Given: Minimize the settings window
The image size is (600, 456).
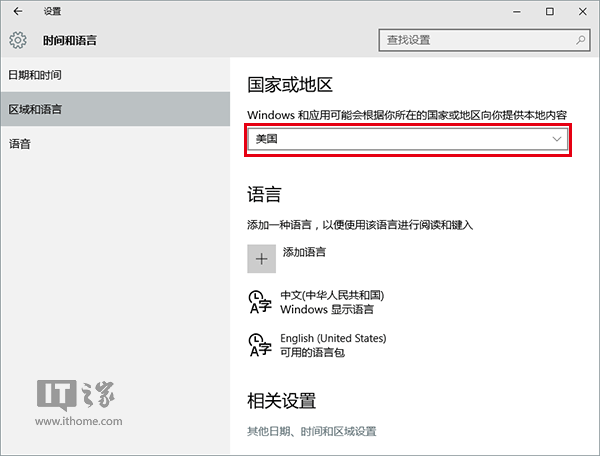Looking at the screenshot, I should pos(517,12).
